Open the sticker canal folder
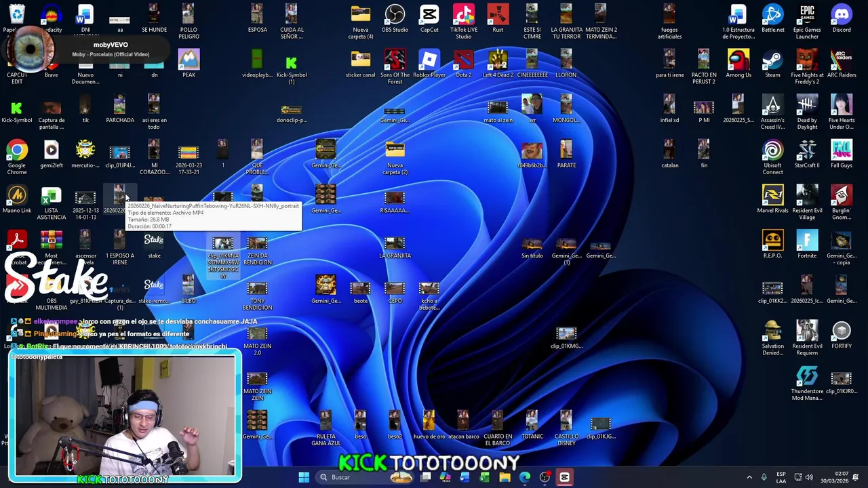The image size is (868, 488). [361, 64]
